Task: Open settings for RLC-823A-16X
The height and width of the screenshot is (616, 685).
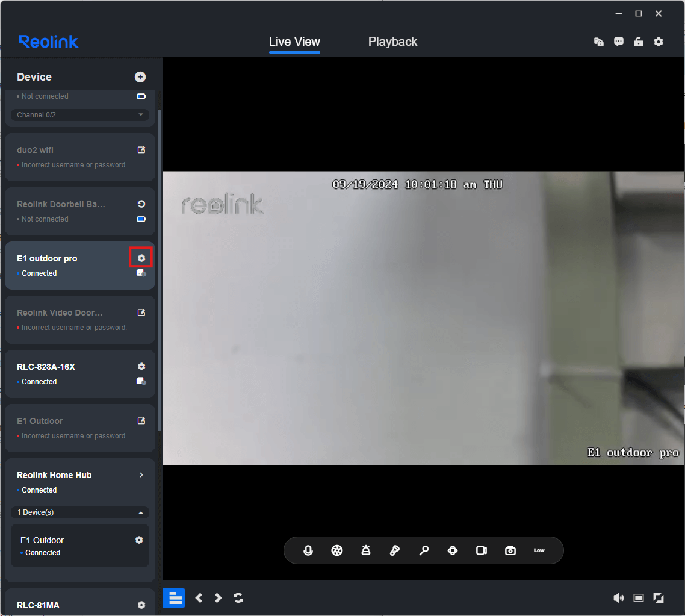Action: tap(141, 367)
